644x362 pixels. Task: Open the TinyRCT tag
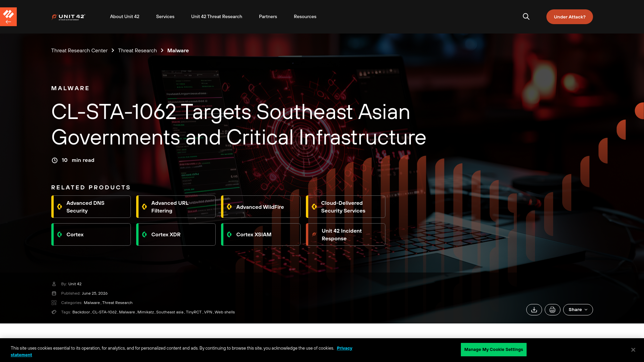pos(194,312)
